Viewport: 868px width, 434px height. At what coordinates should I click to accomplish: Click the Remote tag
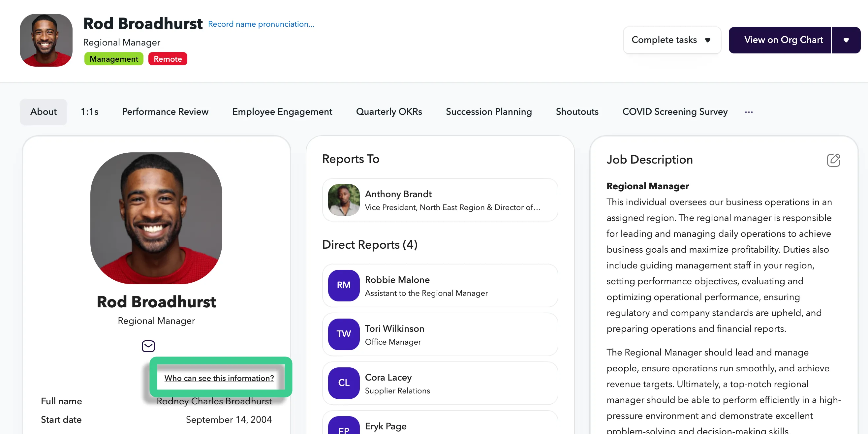coord(168,59)
